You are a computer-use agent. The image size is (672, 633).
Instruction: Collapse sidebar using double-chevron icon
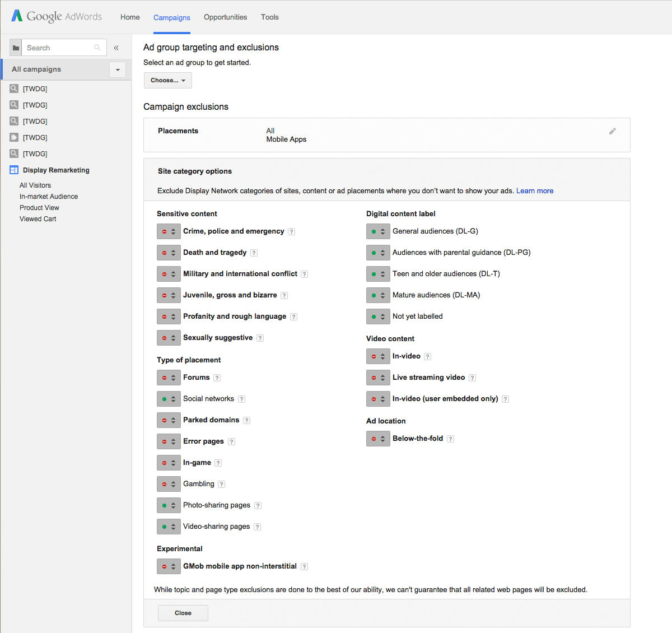coord(116,48)
